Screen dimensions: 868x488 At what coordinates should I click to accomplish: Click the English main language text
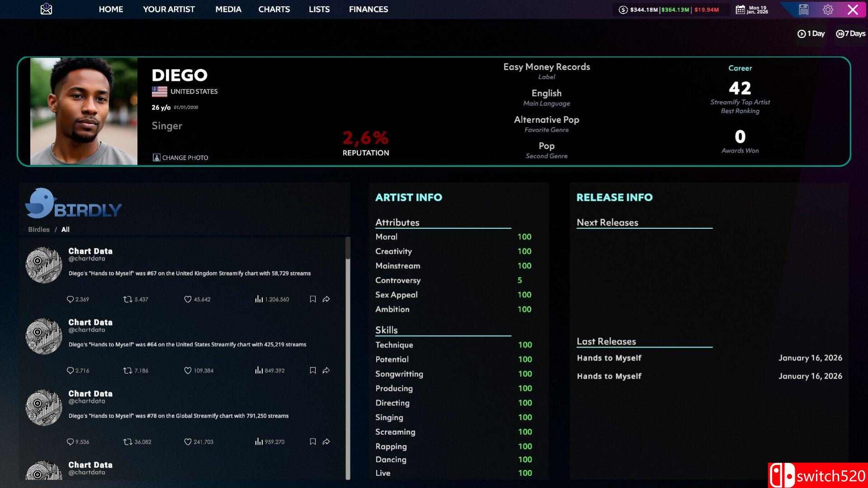tap(547, 93)
